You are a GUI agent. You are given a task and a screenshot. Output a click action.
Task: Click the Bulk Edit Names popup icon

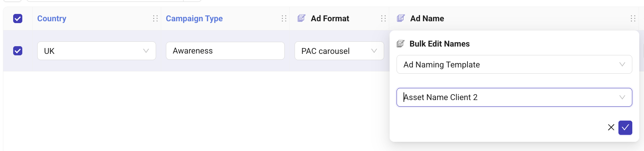point(400,44)
